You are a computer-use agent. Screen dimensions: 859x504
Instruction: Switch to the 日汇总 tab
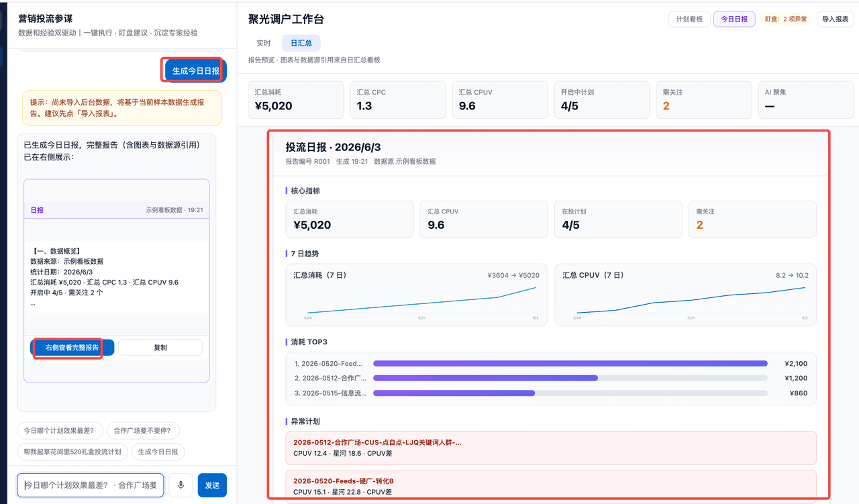tap(301, 43)
